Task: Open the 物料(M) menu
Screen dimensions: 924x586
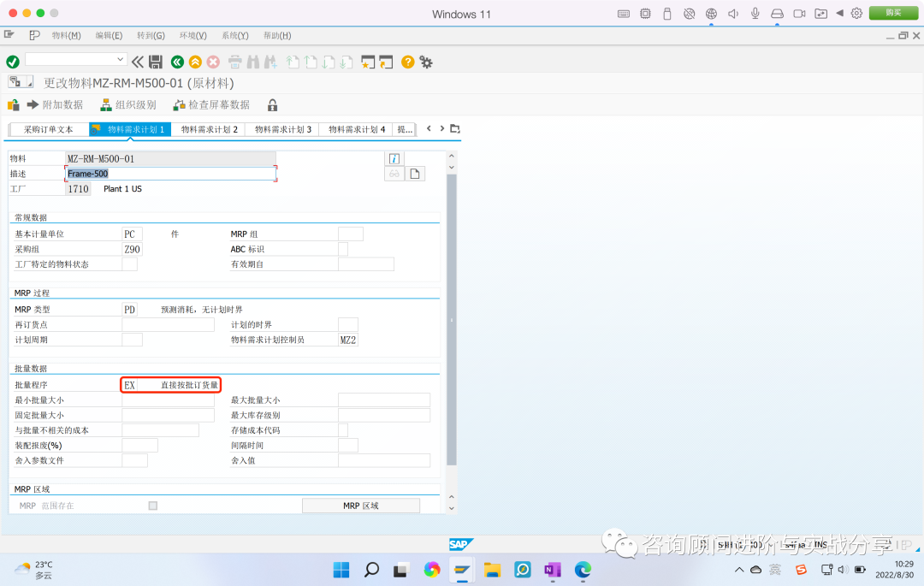Action: [66, 35]
